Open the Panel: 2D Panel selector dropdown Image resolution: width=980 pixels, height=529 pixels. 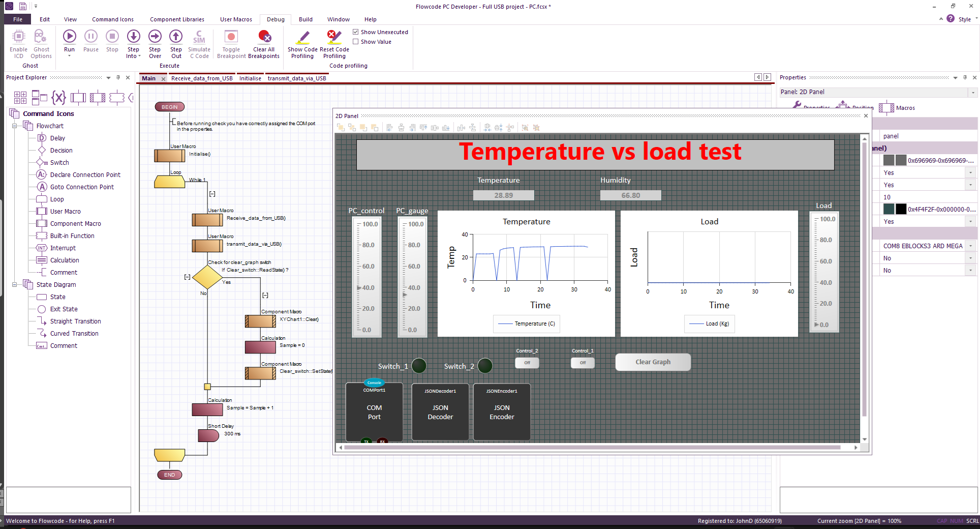tap(973, 92)
